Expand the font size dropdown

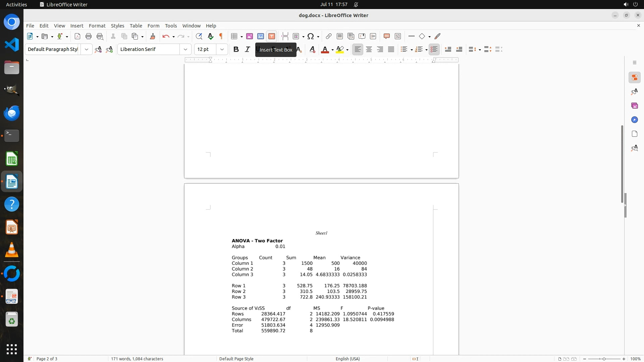click(222, 49)
